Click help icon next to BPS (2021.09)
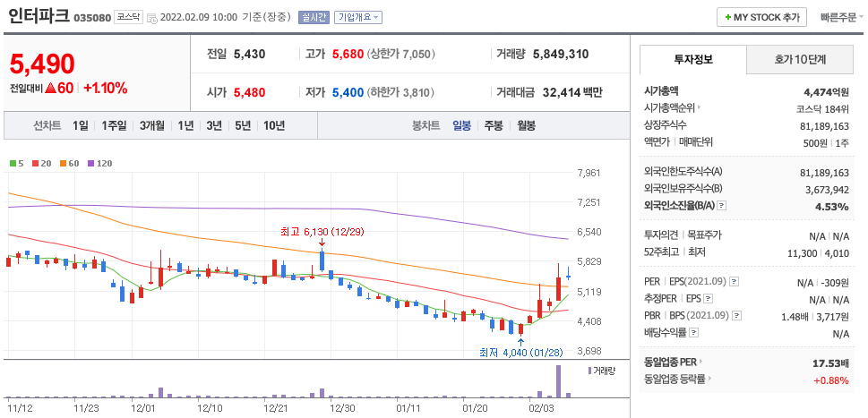This screenshot has width=868, height=418. [736, 316]
